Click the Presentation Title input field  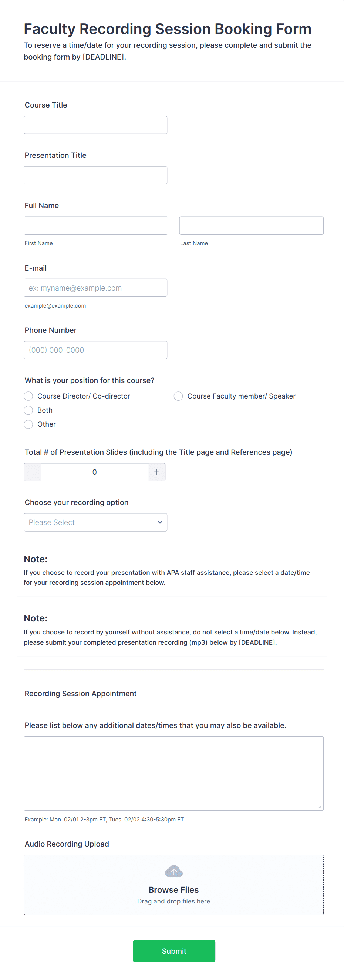(95, 175)
